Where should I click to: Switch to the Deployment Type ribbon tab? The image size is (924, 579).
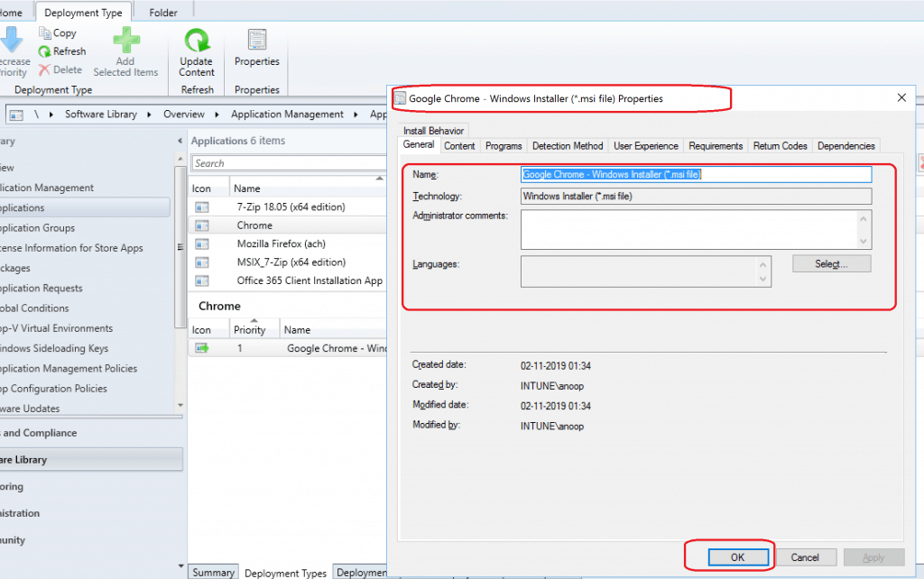pos(83,13)
